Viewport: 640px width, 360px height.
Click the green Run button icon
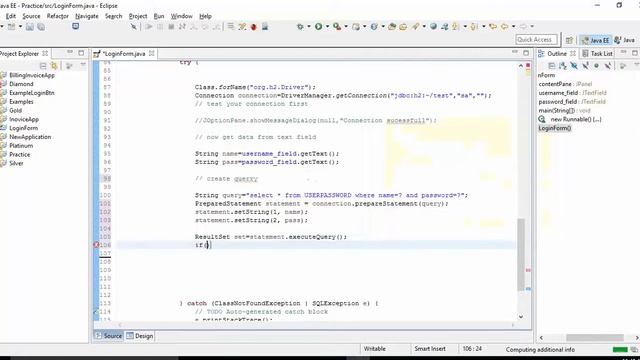(x=318, y=27)
